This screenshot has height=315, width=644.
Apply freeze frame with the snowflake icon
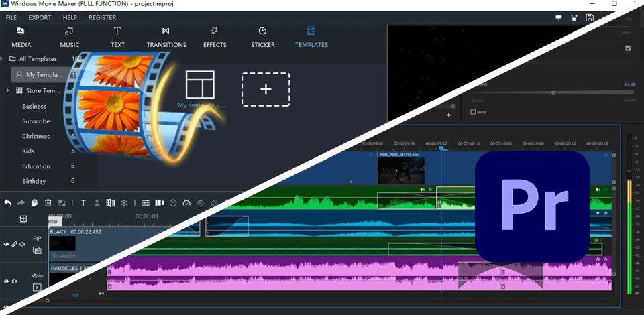[123, 202]
